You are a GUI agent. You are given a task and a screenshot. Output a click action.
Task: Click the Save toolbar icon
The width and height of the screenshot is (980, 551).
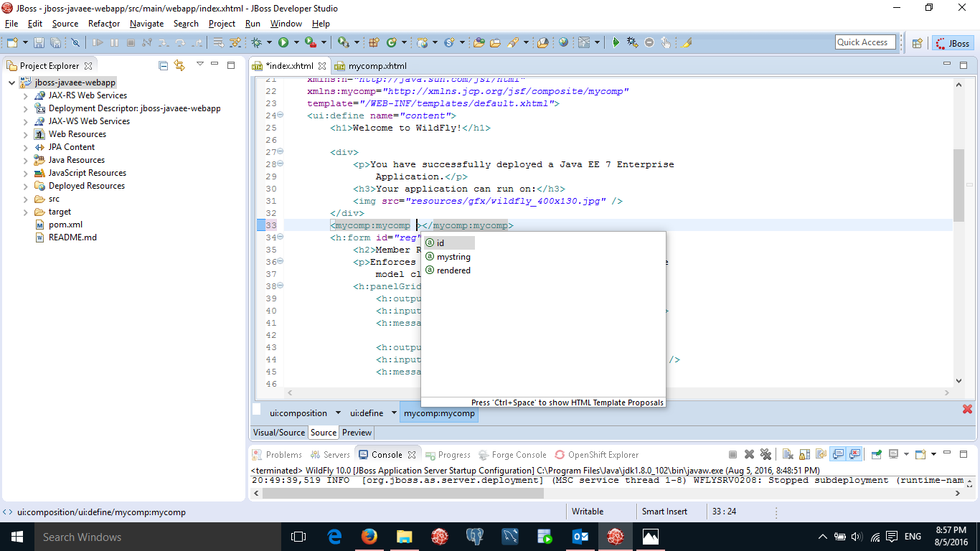coord(38,43)
